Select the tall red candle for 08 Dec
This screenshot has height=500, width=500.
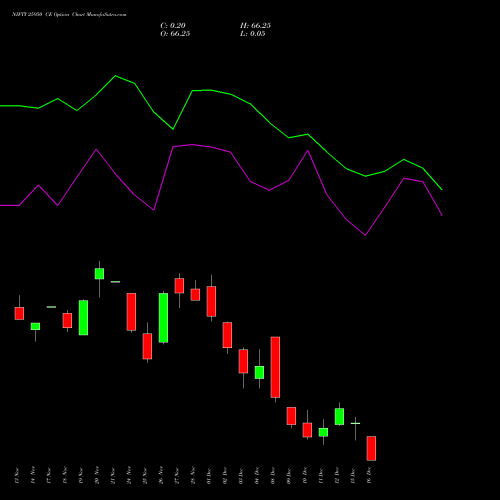(275, 367)
